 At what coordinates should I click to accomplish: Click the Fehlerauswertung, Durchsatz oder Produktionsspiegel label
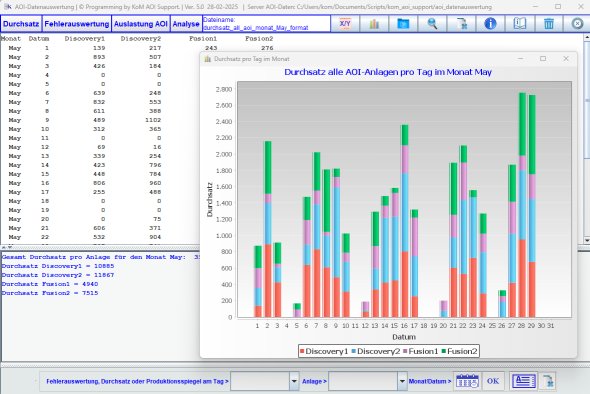click(x=137, y=381)
